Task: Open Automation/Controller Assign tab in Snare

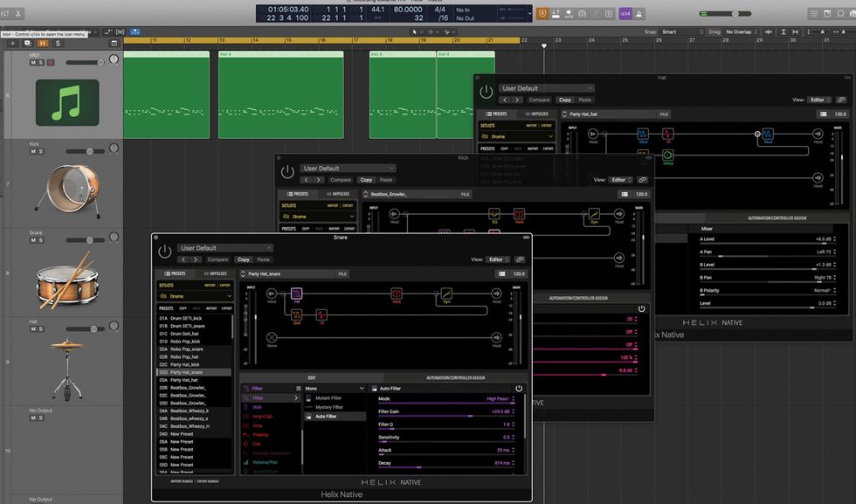Action: coord(455,377)
